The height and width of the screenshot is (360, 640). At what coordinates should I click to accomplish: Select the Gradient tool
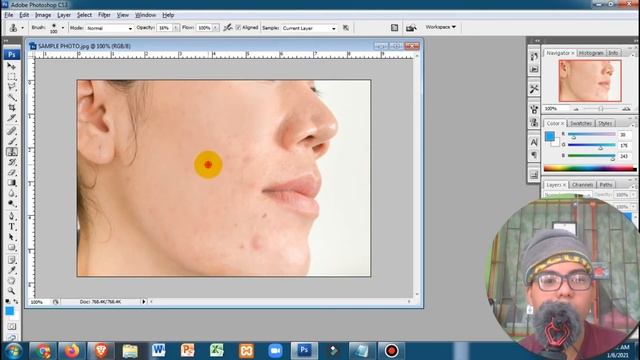(x=11, y=183)
